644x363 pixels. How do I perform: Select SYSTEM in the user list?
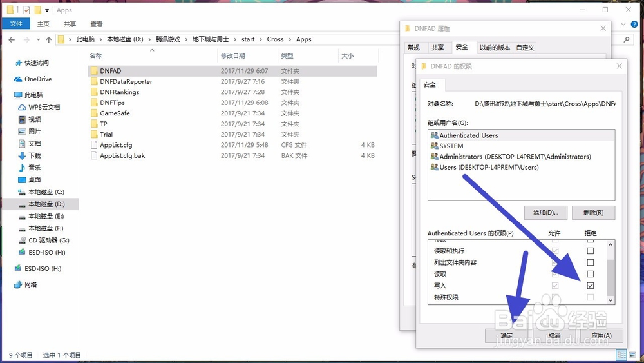[x=521, y=146]
